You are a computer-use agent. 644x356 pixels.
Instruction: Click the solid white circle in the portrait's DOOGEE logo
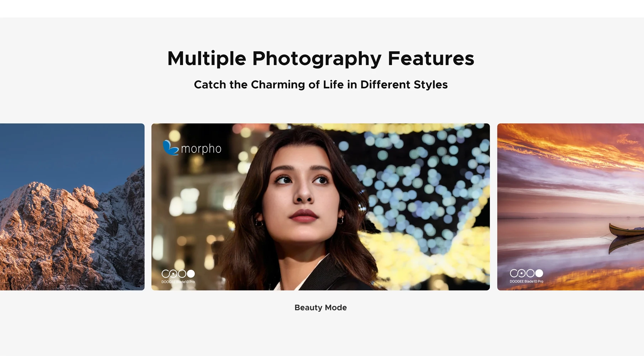[x=191, y=274]
